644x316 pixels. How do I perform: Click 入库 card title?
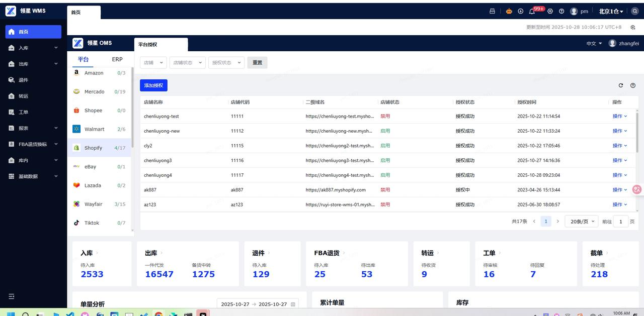pyautogui.click(x=87, y=253)
